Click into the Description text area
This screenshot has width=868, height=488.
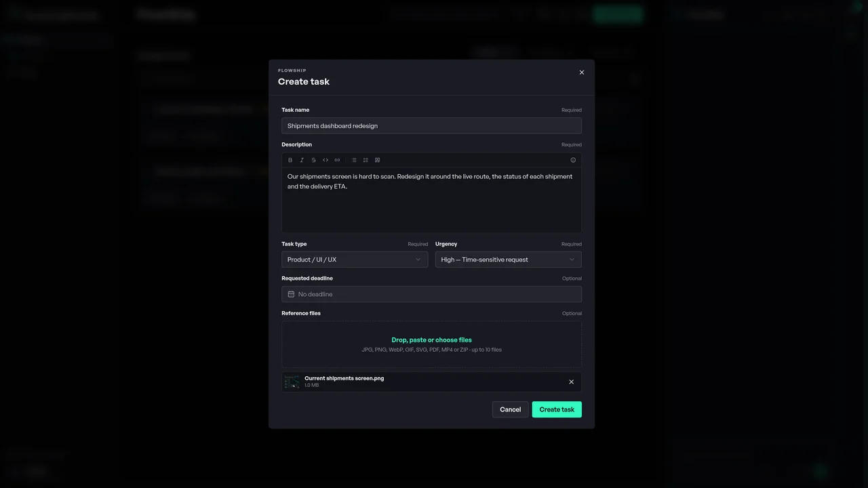click(x=431, y=200)
